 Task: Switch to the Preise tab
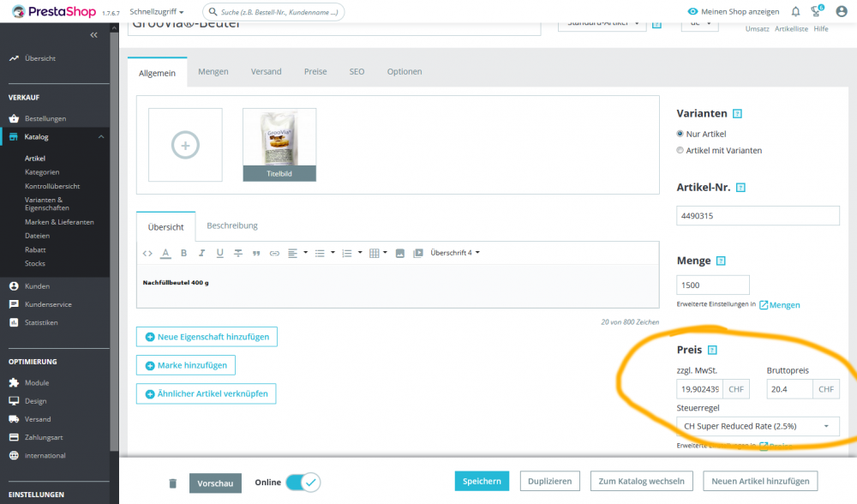(x=315, y=72)
